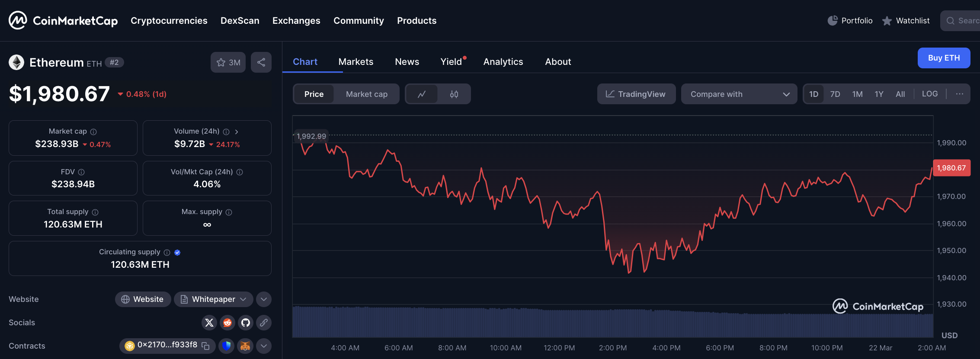This screenshot has height=359, width=980.
Task: Open the Watchlist star icon
Action: (x=887, y=20)
